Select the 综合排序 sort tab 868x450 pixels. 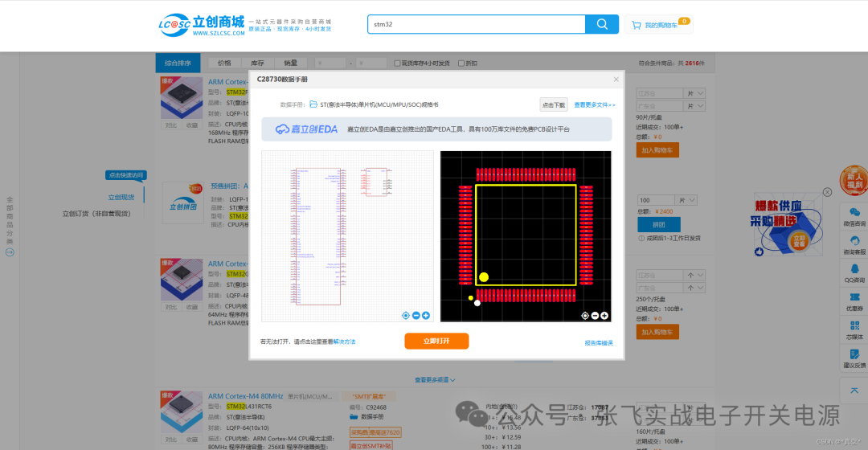178,63
